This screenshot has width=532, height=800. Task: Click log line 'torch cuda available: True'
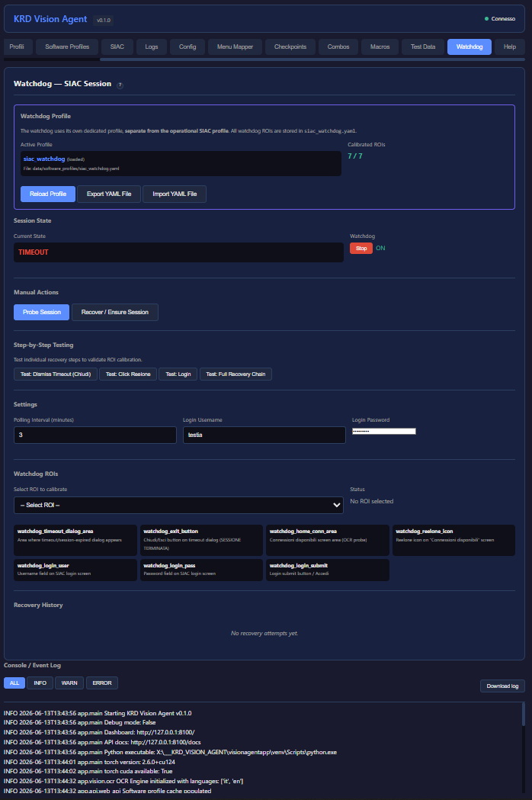(88, 772)
